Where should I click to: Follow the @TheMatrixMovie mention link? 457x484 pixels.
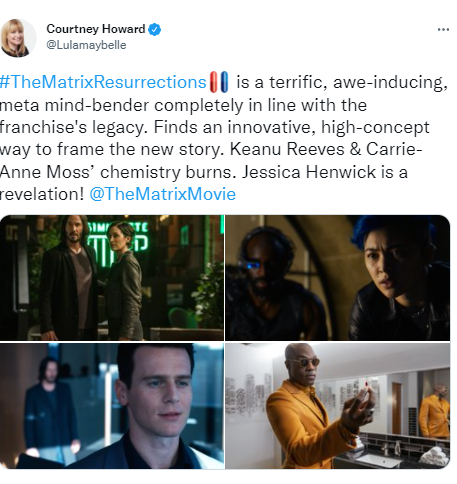point(163,194)
